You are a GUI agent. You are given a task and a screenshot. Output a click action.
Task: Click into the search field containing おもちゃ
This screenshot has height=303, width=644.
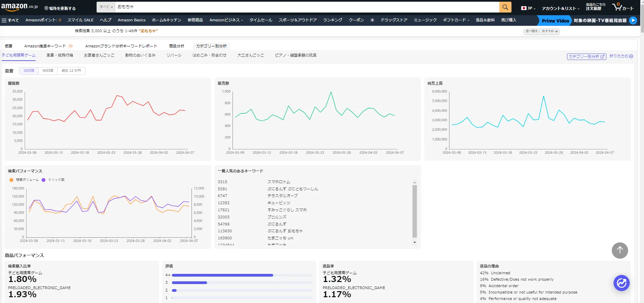(x=307, y=7)
